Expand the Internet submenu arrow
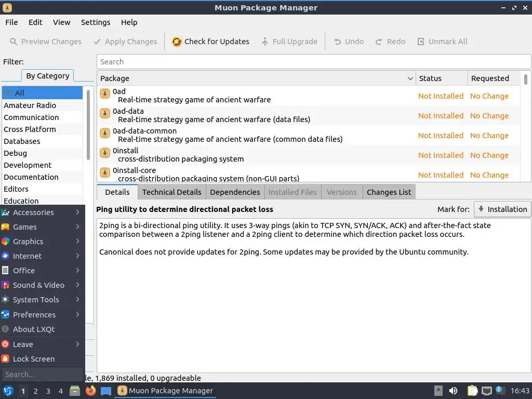 tap(78, 256)
